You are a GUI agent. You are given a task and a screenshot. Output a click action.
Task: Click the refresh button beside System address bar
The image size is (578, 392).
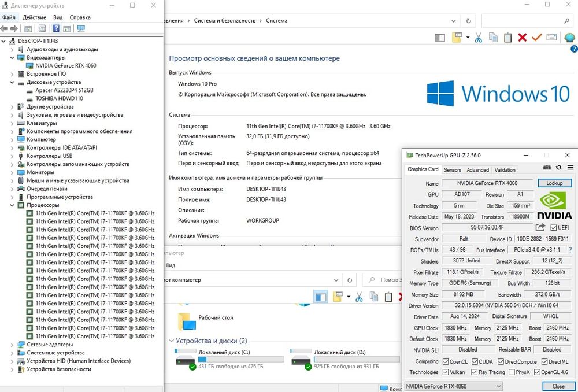[x=469, y=21]
